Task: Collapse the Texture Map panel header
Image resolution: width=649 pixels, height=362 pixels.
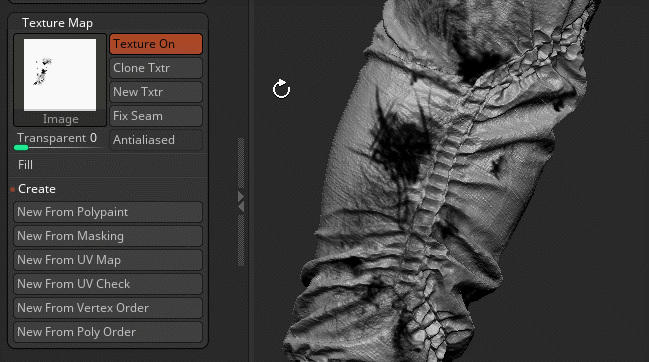Action: 57,23
